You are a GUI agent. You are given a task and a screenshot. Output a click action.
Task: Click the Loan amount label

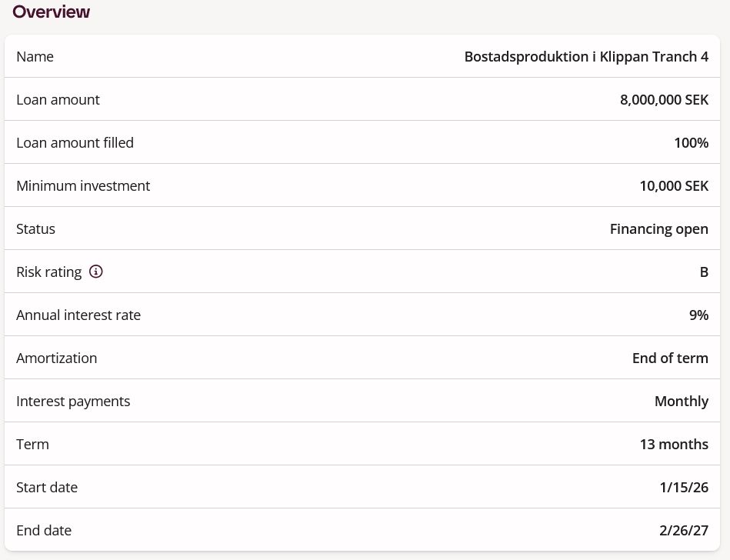58,100
